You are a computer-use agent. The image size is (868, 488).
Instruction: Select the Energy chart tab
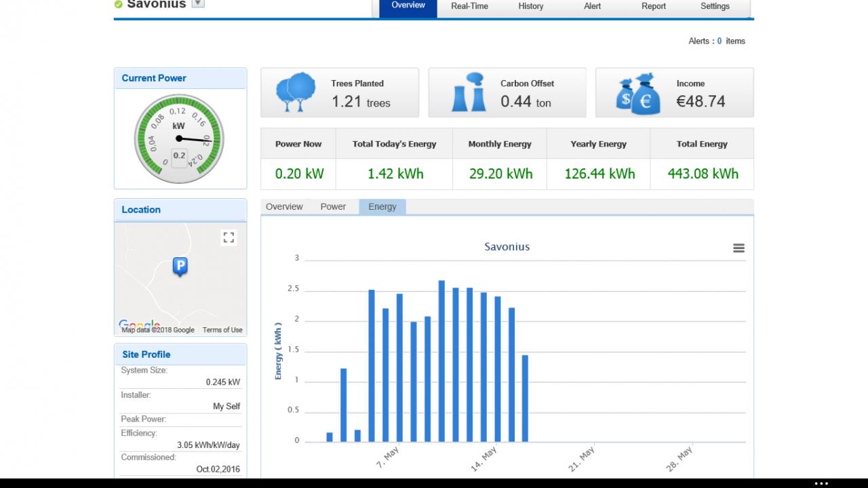point(382,207)
